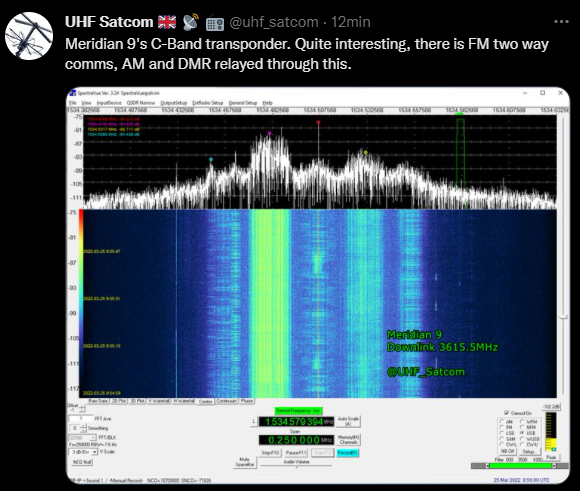The height and width of the screenshot is (491, 580).
Task: Switch to the Continuum tab
Action: (226, 401)
